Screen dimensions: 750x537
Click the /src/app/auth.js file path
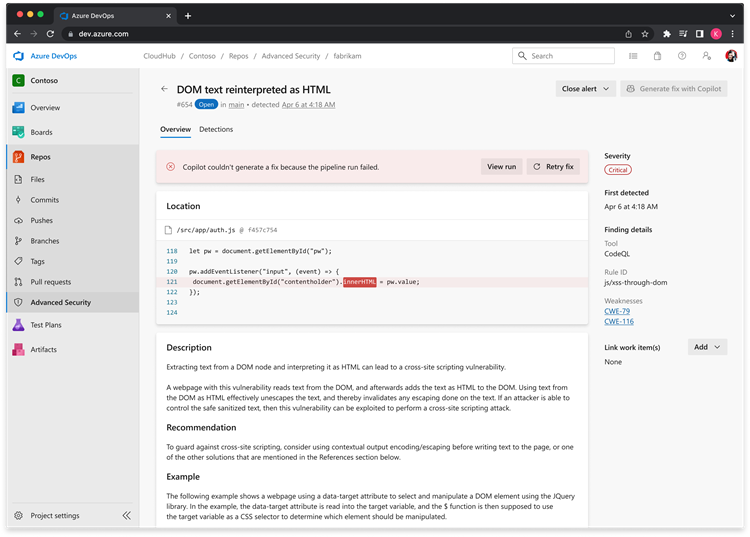coord(206,230)
